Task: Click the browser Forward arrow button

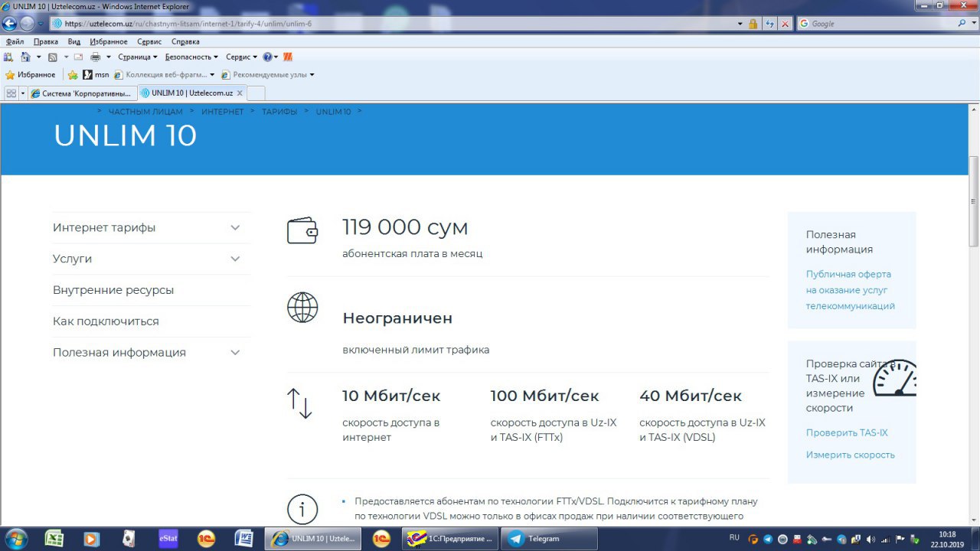Action: (x=27, y=24)
